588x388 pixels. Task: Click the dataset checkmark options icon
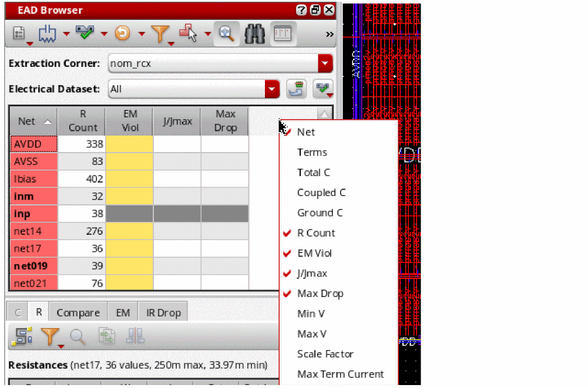[x=322, y=89]
